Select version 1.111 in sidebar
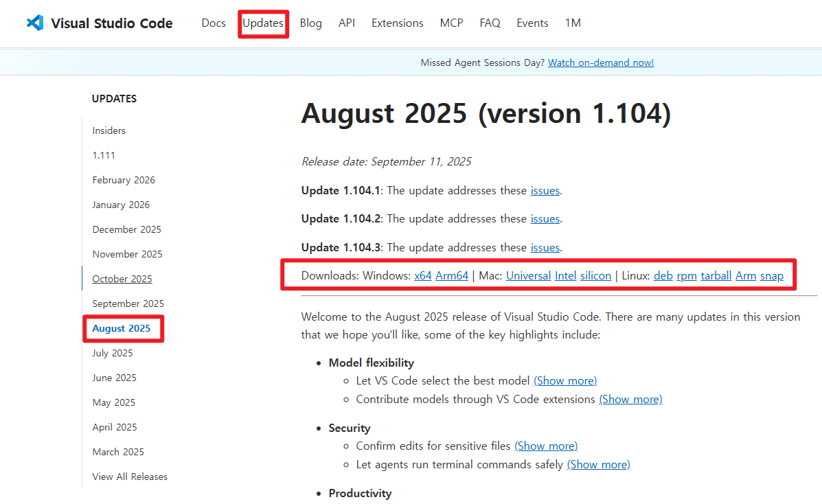The image size is (822, 504). point(104,155)
